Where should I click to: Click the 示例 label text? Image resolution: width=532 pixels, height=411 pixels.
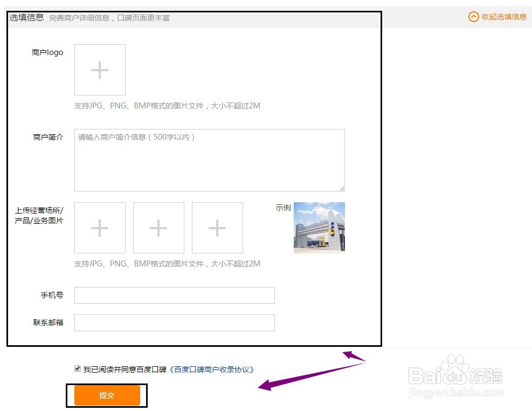pyautogui.click(x=283, y=208)
